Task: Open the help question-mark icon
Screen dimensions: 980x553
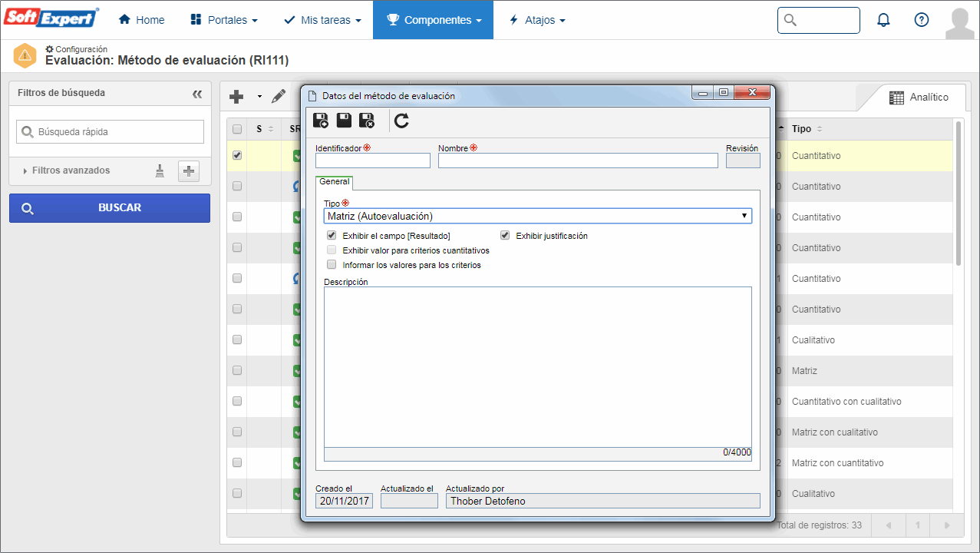Action: 922,20
